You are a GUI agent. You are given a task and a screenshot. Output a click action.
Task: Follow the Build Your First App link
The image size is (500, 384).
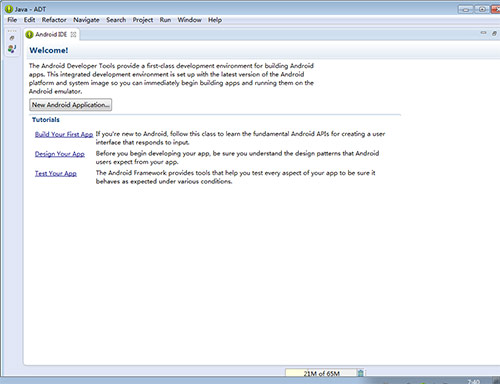pyautogui.click(x=64, y=134)
